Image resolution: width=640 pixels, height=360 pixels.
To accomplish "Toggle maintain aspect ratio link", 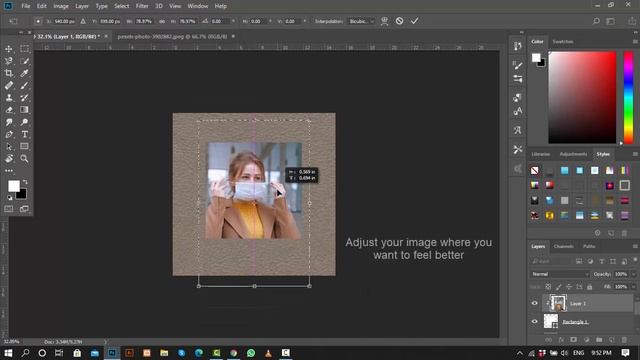I will pyautogui.click(x=162, y=21).
